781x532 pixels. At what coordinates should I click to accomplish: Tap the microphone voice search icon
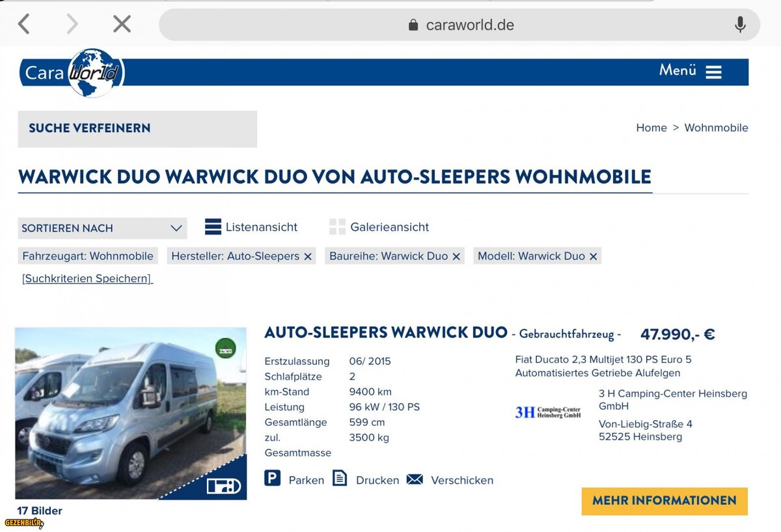[740, 25]
